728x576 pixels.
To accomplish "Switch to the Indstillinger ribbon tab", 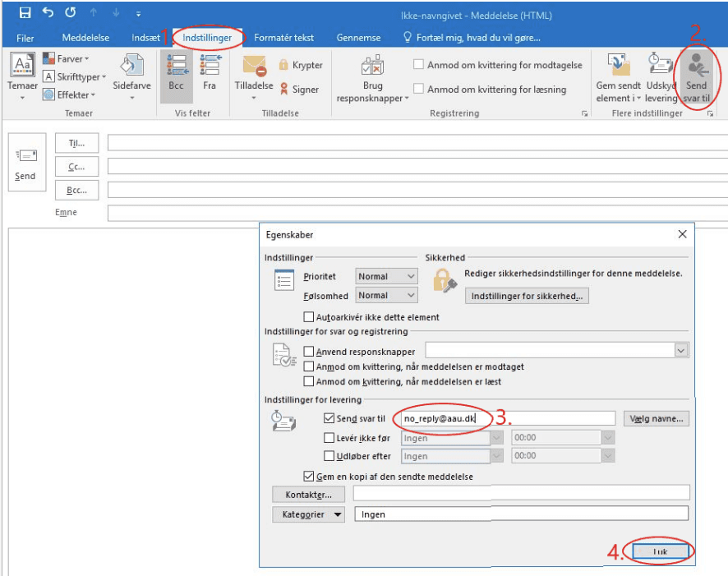I will click(x=207, y=38).
